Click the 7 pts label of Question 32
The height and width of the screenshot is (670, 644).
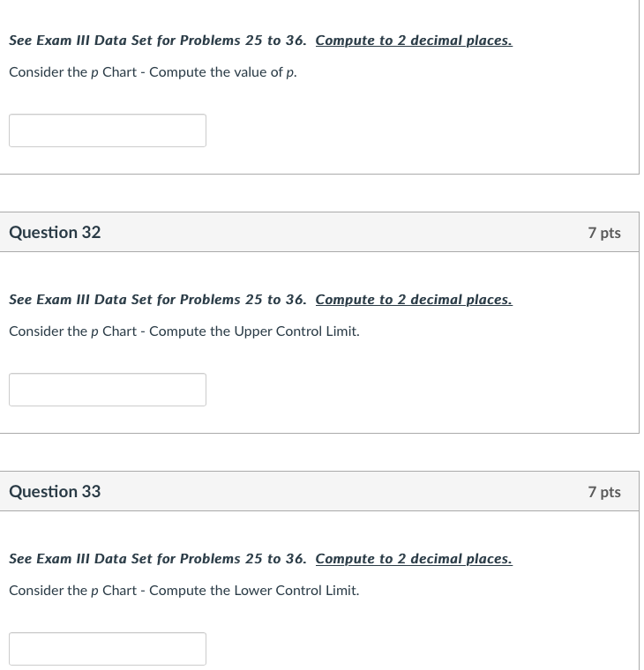604,233
